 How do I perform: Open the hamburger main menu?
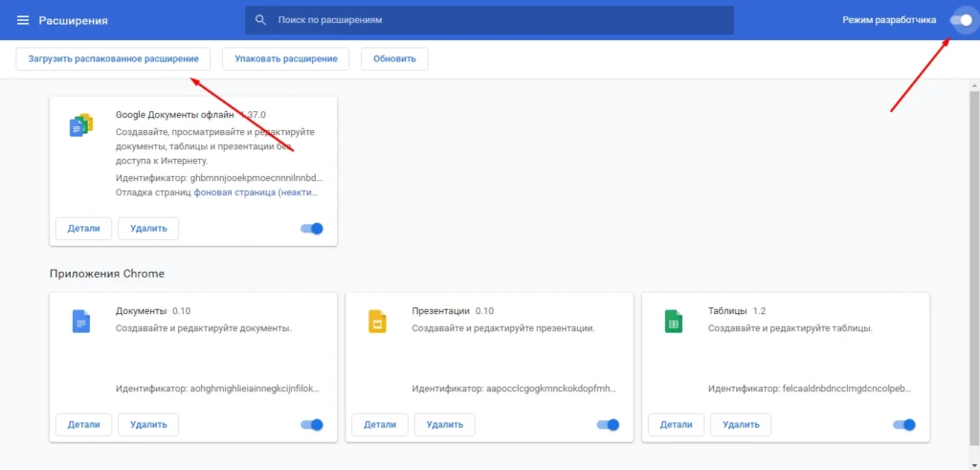click(23, 21)
